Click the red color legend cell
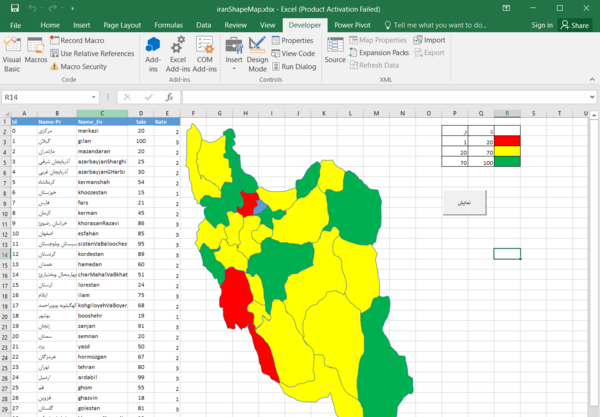The image size is (600, 417). (507, 141)
